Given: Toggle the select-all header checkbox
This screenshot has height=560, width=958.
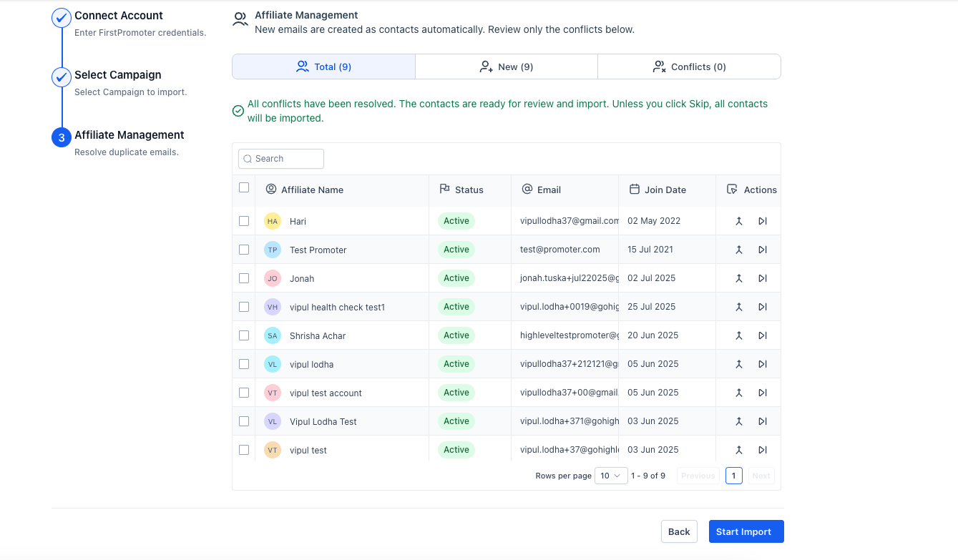Looking at the screenshot, I should [x=244, y=187].
